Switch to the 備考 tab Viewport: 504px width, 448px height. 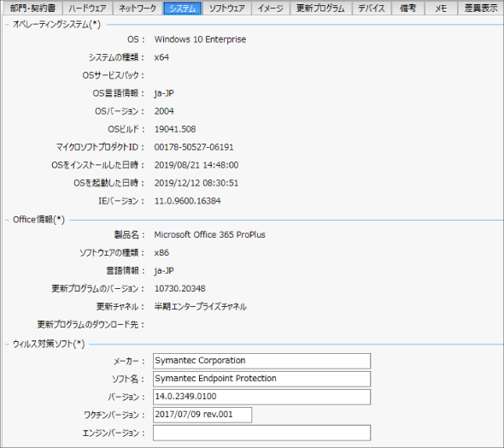click(x=407, y=8)
